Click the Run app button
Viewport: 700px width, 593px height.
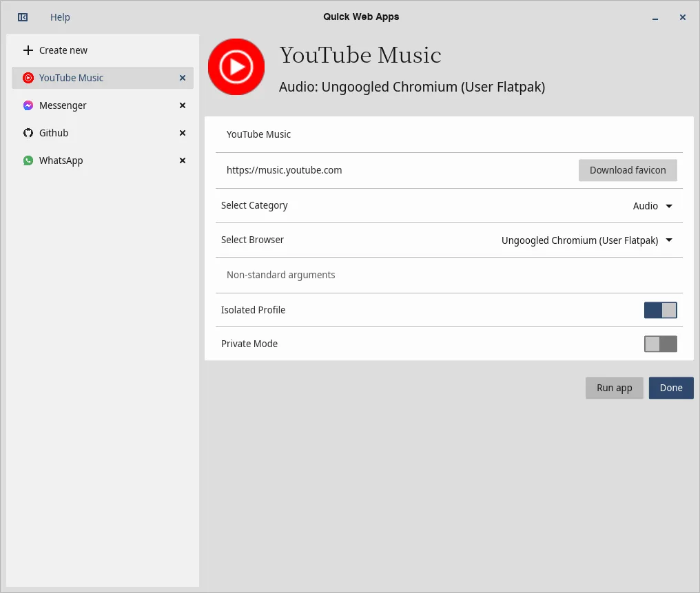[x=614, y=388]
